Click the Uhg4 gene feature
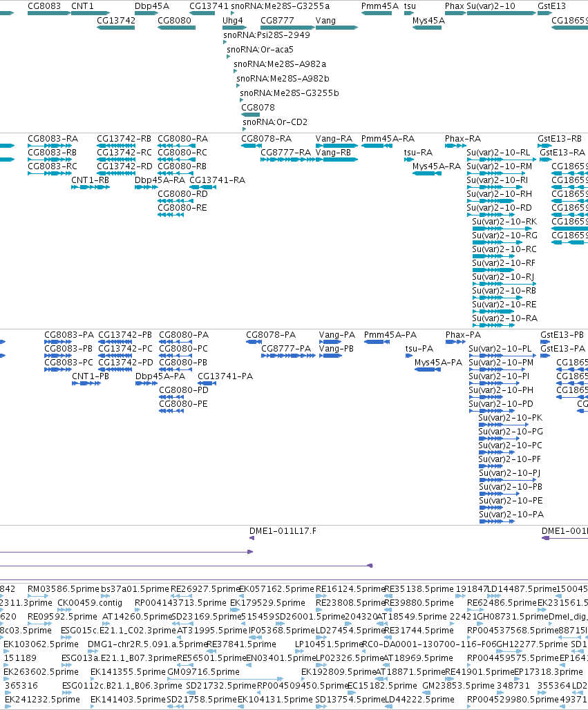This screenshot has height=710, width=588. point(234,28)
